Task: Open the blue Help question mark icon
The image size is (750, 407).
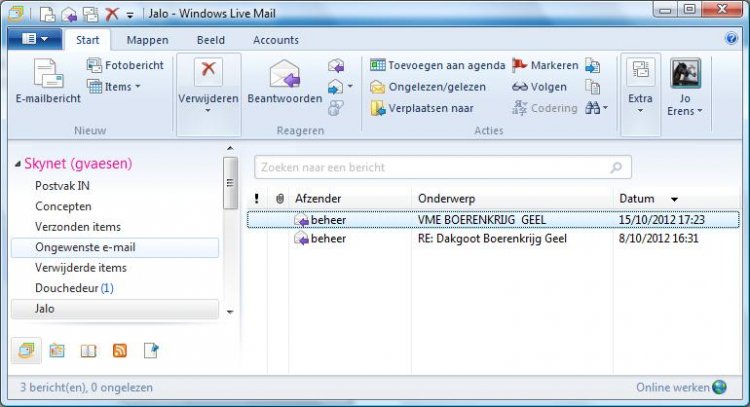Action: [x=731, y=38]
